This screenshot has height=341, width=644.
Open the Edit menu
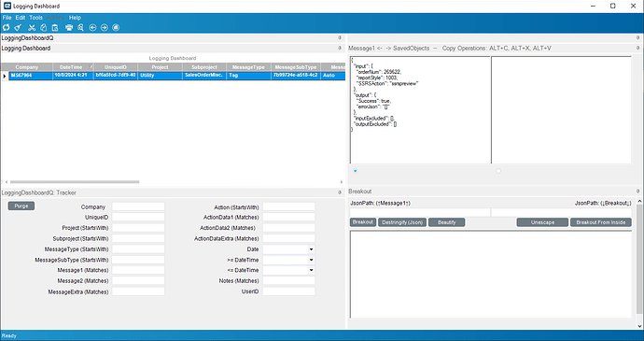21,18
